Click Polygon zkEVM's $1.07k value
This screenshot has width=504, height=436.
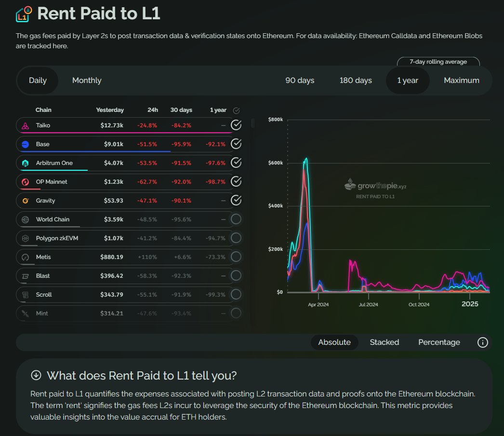113,238
